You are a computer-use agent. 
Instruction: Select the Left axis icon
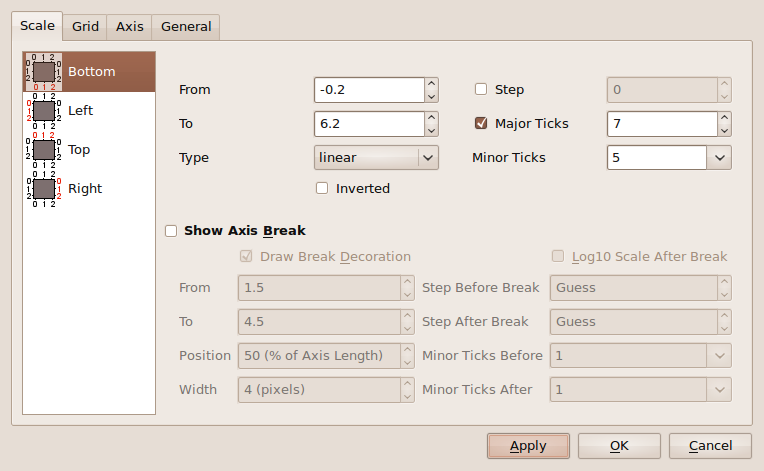(x=43, y=110)
